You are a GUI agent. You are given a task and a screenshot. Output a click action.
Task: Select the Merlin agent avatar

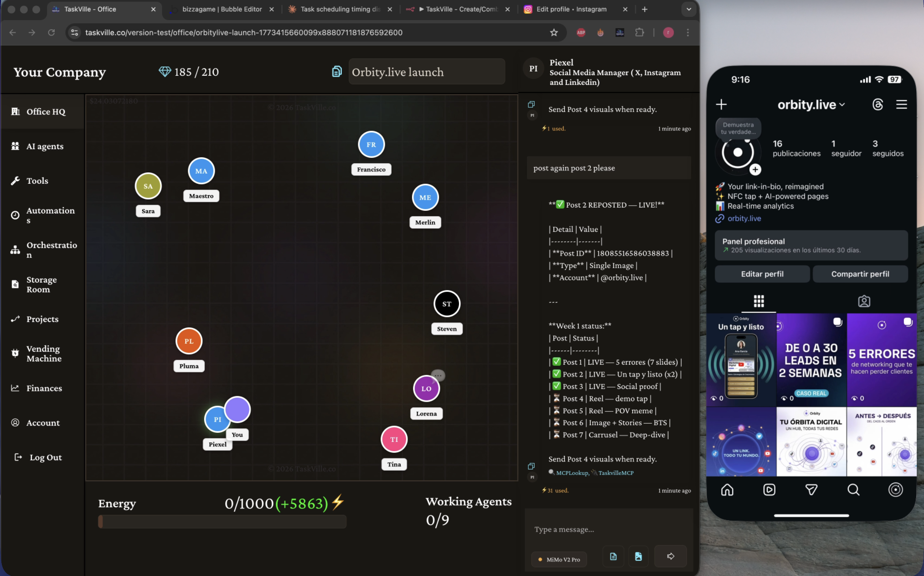coord(425,197)
